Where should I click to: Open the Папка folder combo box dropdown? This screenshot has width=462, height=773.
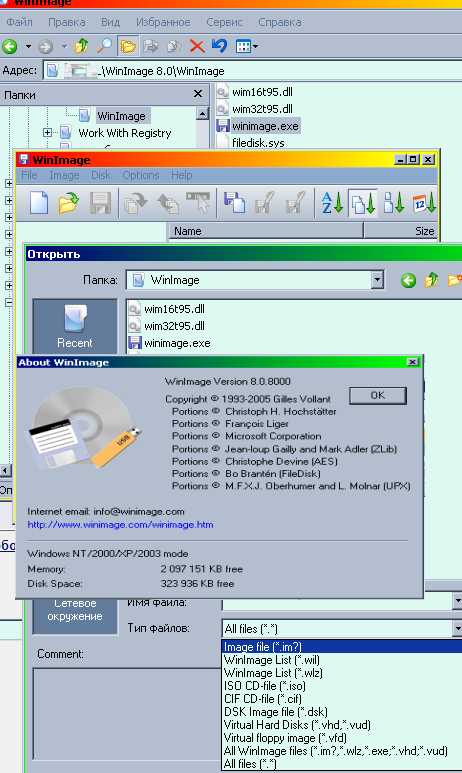[377, 281]
